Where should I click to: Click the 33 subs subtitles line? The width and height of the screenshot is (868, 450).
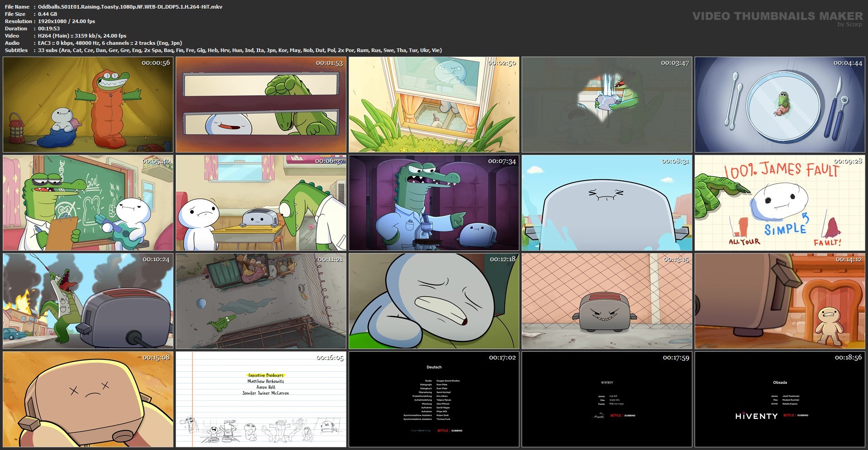tap(240, 50)
